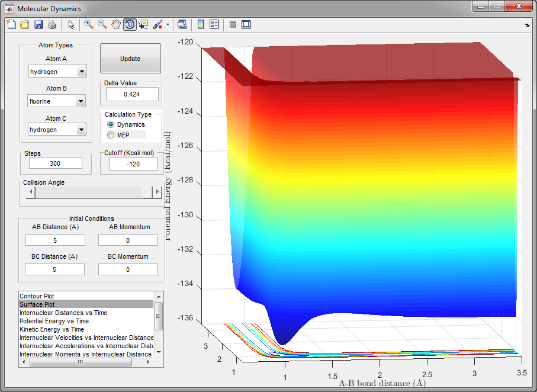Screen dimensions: 537x392
Task: Open the Atom A dropdown
Action: (x=81, y=72)
